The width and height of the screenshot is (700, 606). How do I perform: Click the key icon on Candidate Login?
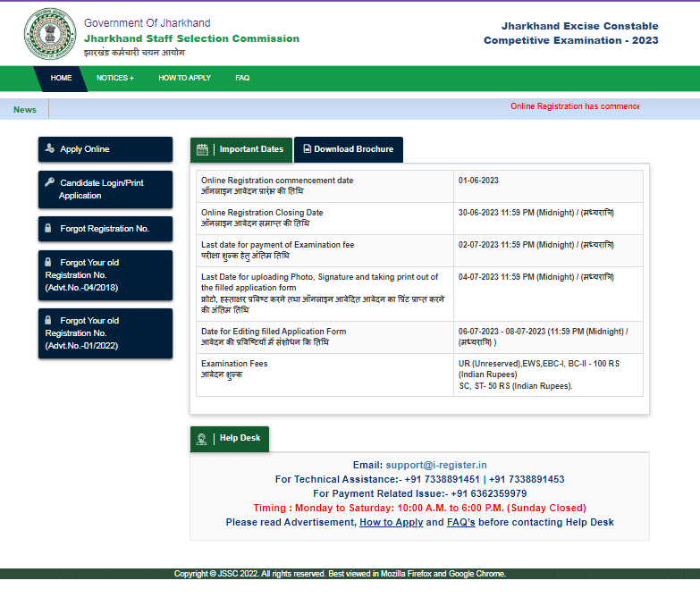pyautogui.click(x=50, y=181)
